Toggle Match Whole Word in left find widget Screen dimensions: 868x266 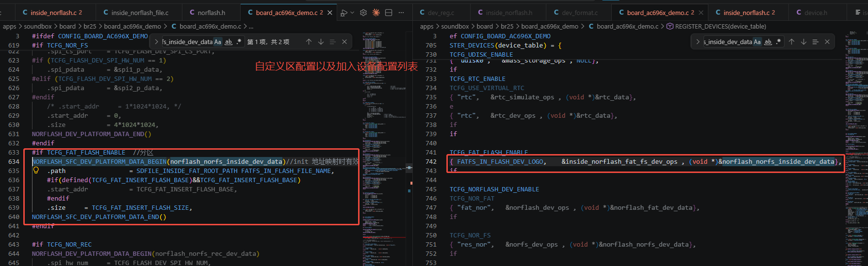(x=228, y=42)
